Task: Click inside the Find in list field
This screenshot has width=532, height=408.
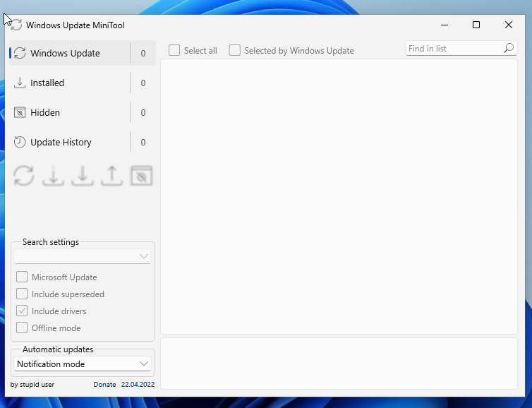Action: tap(453, 49)
